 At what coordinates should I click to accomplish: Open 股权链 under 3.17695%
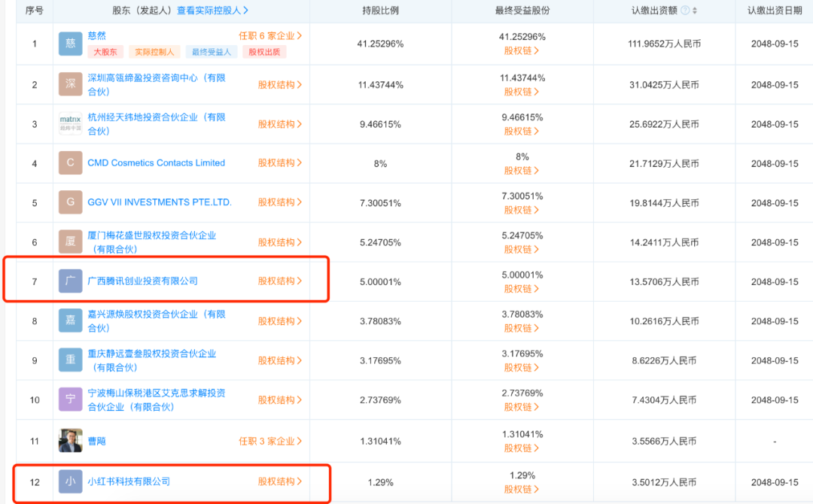[x=522, y=367]
